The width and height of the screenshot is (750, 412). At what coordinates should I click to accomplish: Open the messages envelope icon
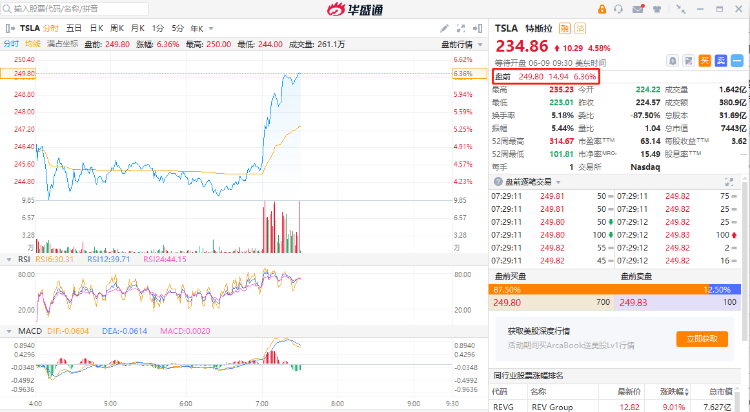click(x=638, y=9)
